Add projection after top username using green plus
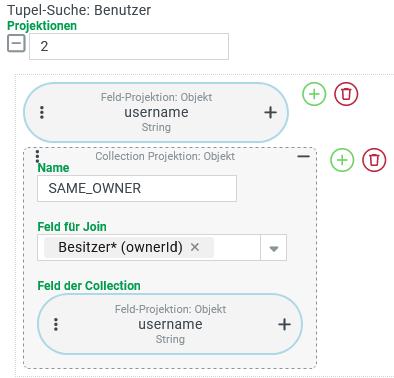 314,94
